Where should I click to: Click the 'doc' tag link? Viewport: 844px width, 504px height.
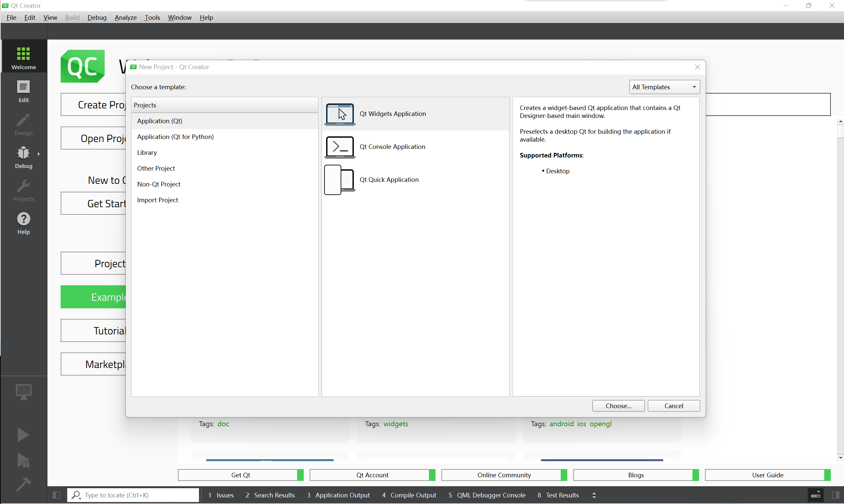(223, 424)
